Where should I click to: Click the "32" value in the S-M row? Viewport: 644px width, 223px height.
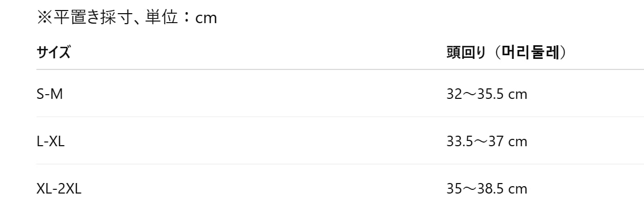tap(453, 94)
